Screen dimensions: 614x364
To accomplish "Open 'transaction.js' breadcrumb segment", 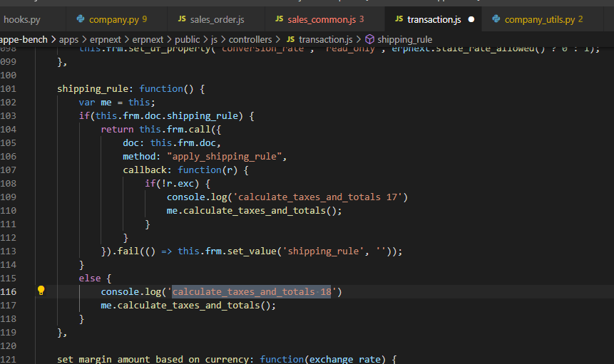I will (325, 39).
